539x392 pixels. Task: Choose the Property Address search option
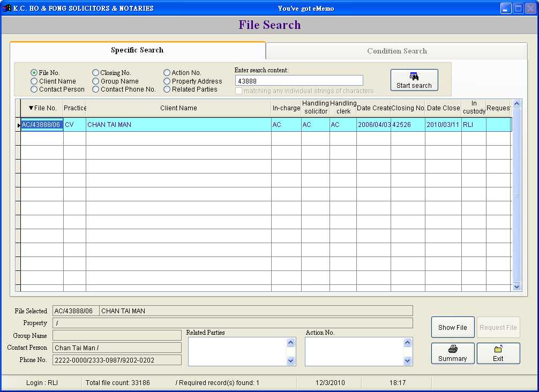(167, 81)
